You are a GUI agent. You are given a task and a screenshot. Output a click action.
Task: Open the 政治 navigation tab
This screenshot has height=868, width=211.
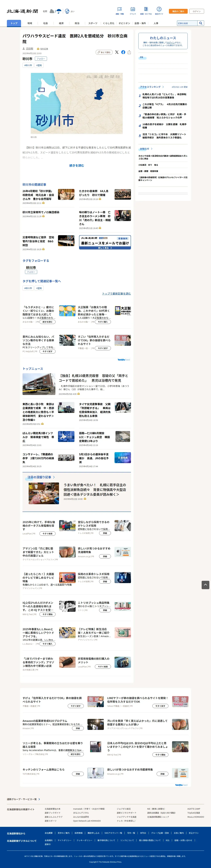tap(77, 23)
